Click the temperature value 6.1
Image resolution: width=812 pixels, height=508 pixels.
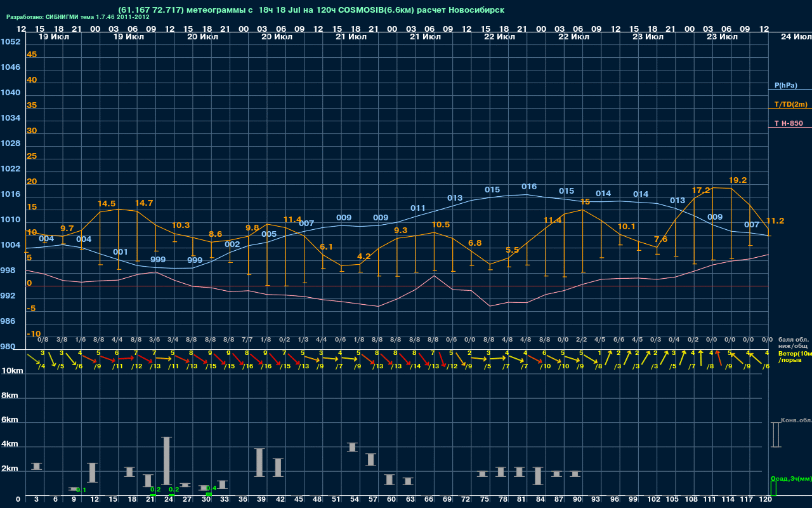(326, 246)
